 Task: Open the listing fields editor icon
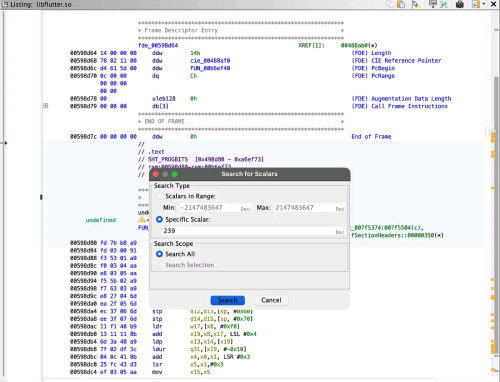click(x=476, y=4)
